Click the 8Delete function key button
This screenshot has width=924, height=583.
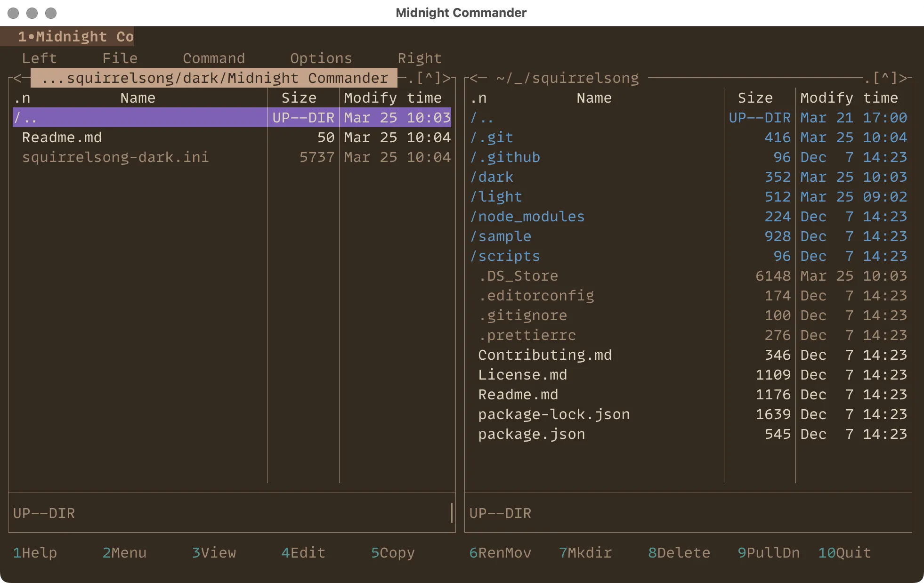tap(679, 553)
